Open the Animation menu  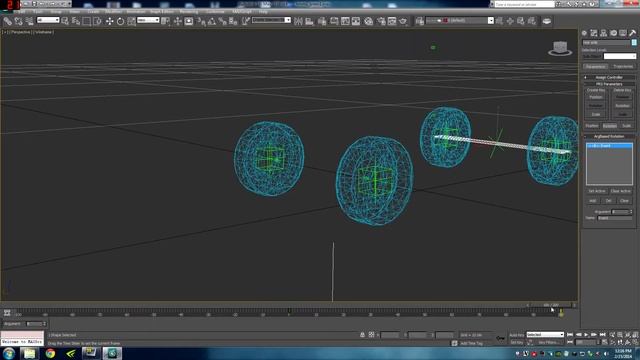136,11
